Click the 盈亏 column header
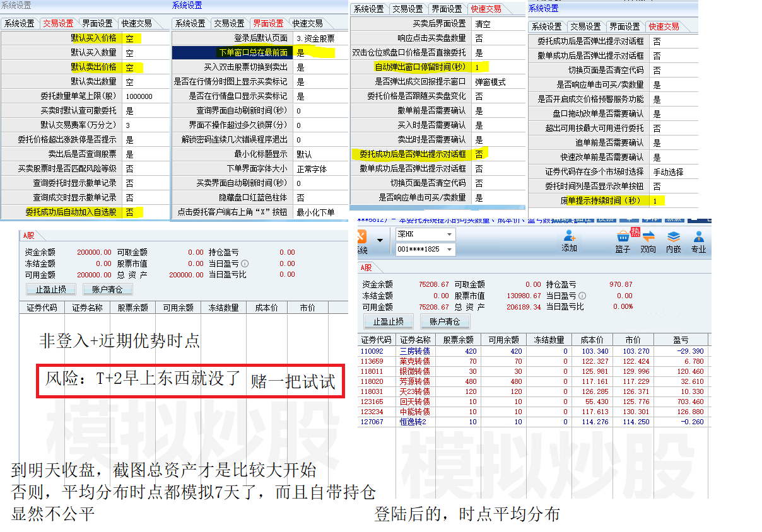This screenshot has width=762, height=532. (681, 340)
